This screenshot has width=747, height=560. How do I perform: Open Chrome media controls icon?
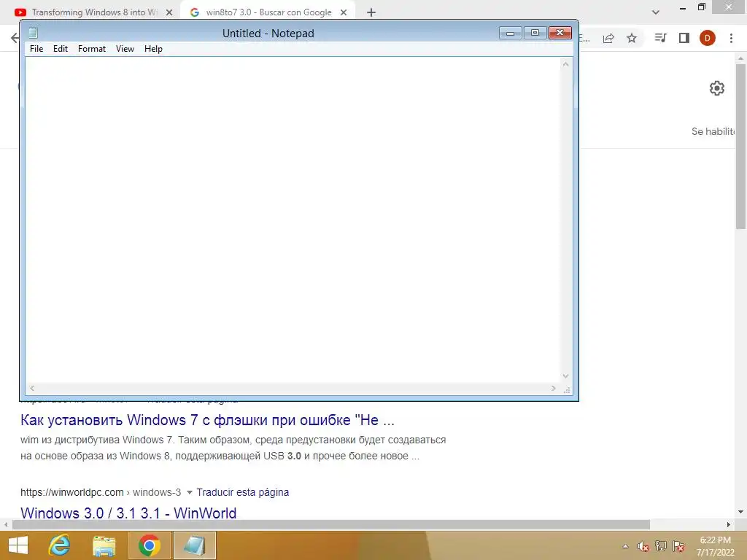click(660, 38)
